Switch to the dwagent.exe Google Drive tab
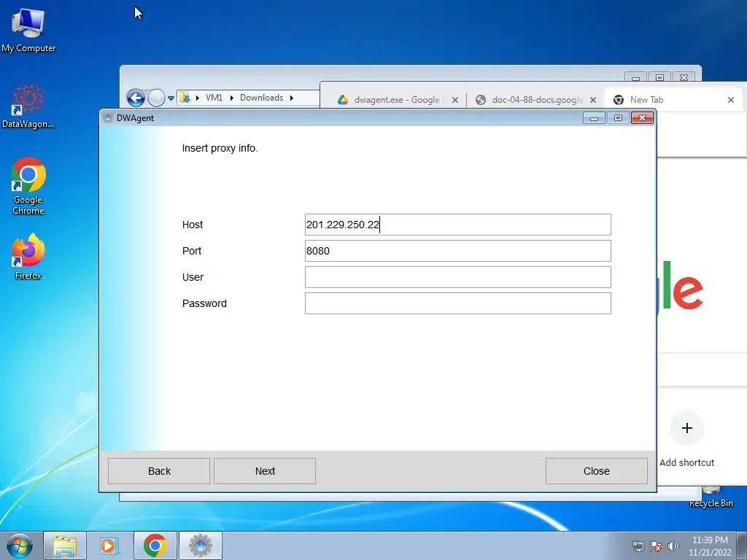 (391, 99)
